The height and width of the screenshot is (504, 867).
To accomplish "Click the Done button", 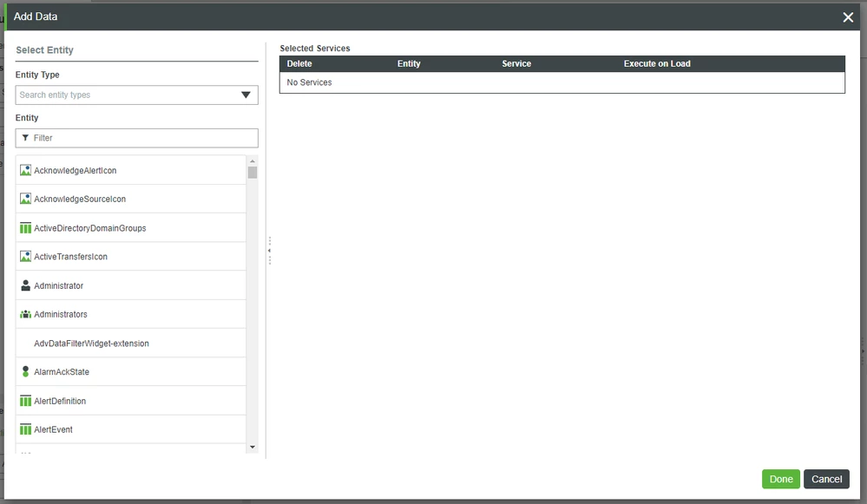I will (x=780, y=479).
